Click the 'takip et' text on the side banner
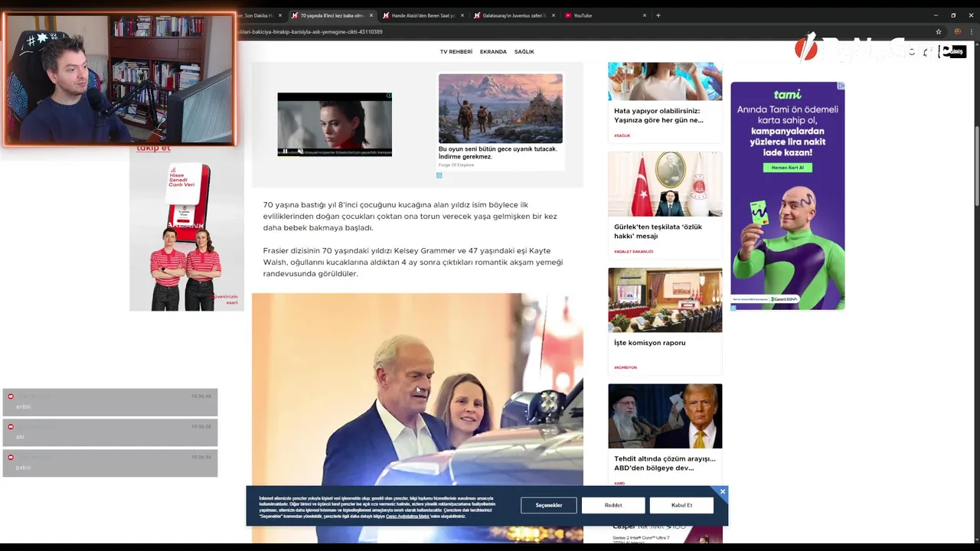980x551 pixels. (x=153, y=148)
